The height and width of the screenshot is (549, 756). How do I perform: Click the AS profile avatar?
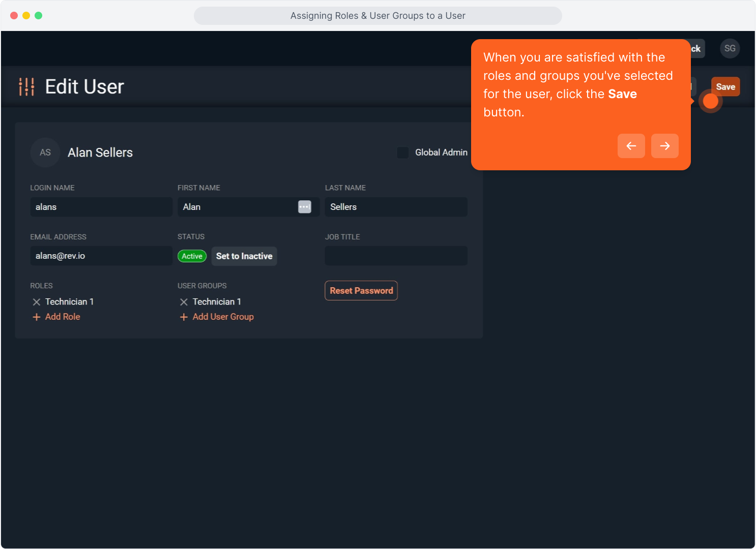[45, 152]
